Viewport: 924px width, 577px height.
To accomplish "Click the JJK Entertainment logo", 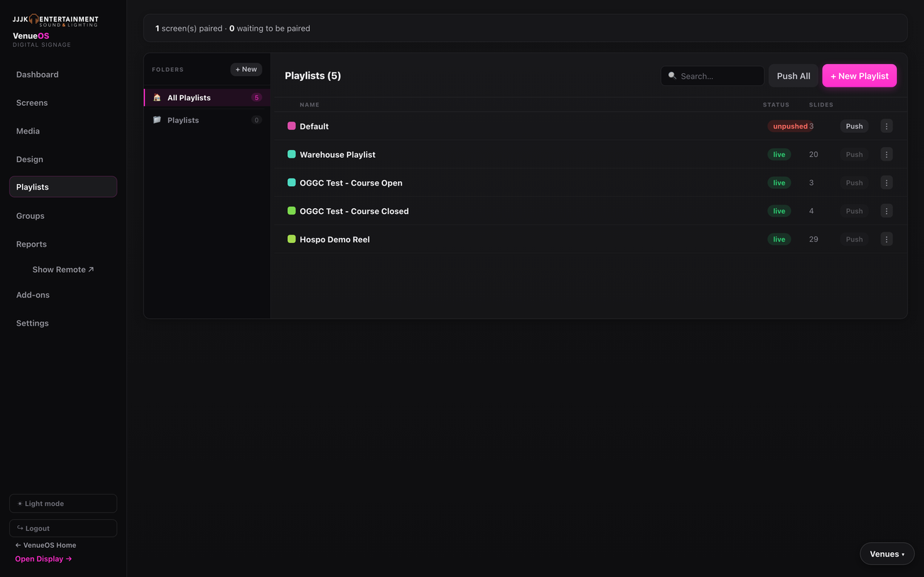I will click(x=55, y=21).
